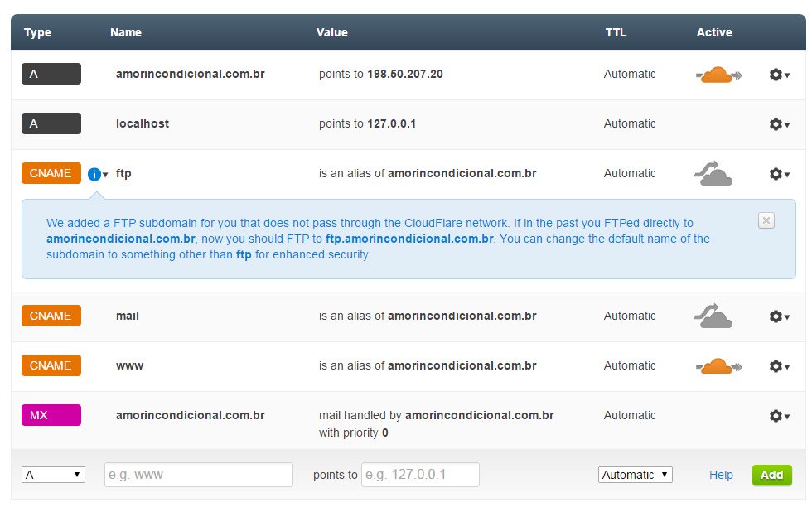Click the amorincondicional.com.br name in the A record
The image size is (812, 512).
click(x=190, y=74)
